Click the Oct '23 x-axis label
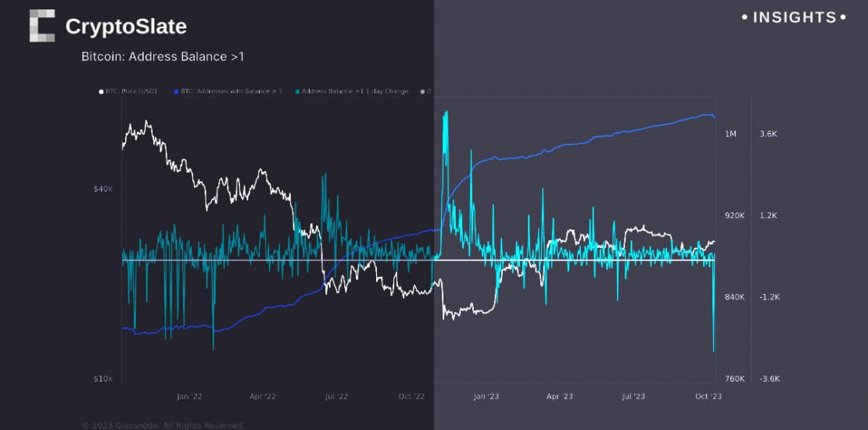868x430 pixels. [x=708, y=396]
